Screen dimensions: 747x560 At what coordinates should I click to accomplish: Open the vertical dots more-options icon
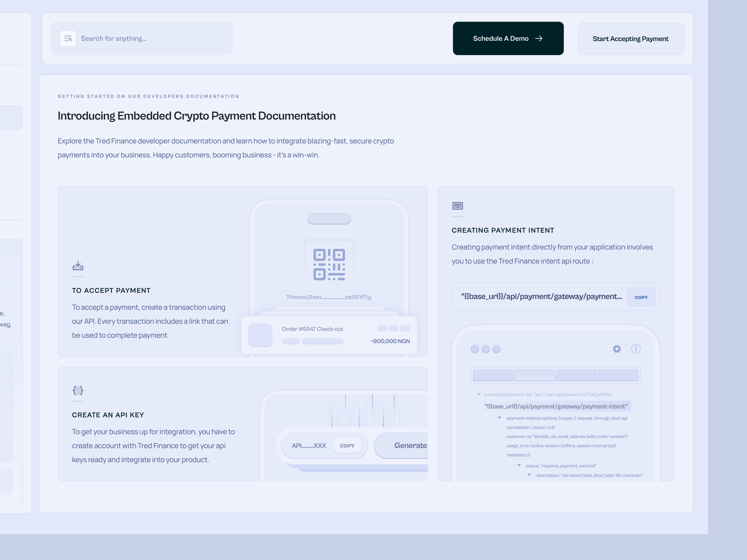(x=636, y=349)
